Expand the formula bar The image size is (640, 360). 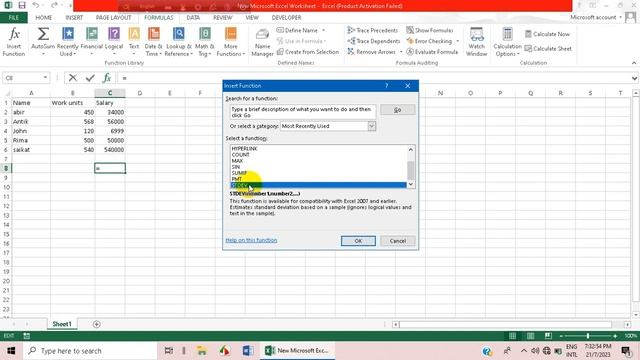point(634,78)
